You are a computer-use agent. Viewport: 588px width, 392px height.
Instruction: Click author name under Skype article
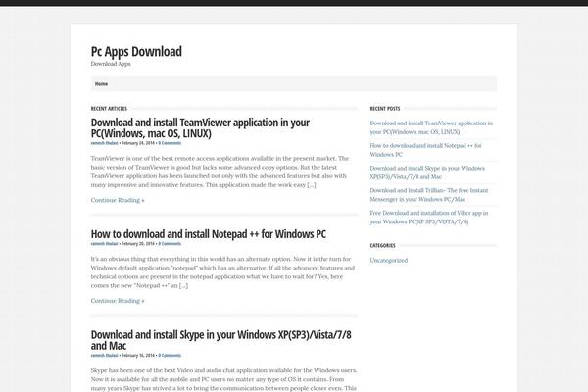click(104, 355)
